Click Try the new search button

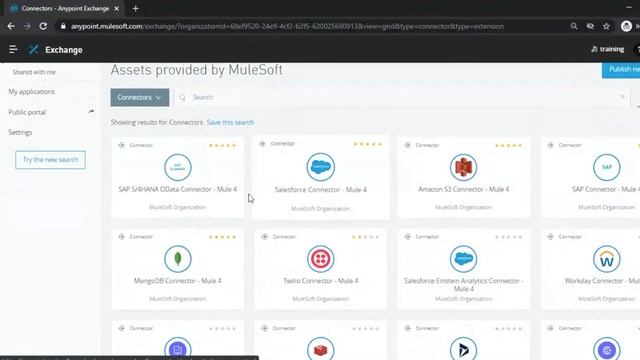(x=50, y=160)
